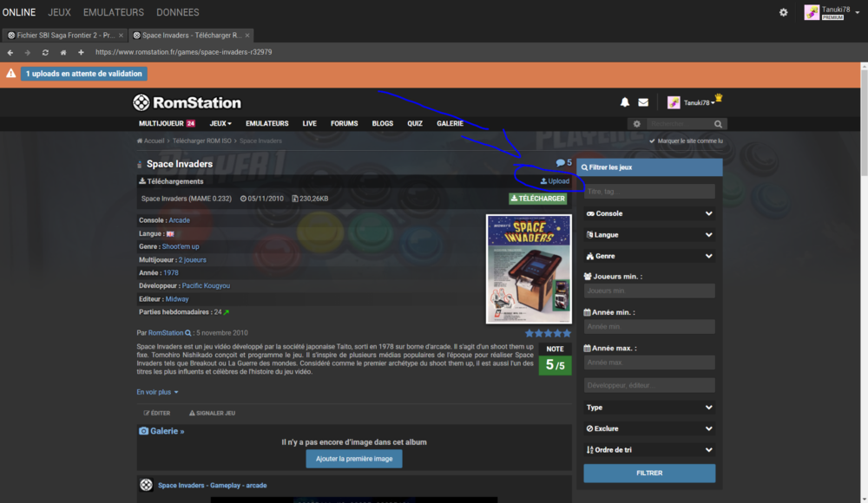Open a new tab with plus icon
Screen dimensions: 868x503
point(81,53)
